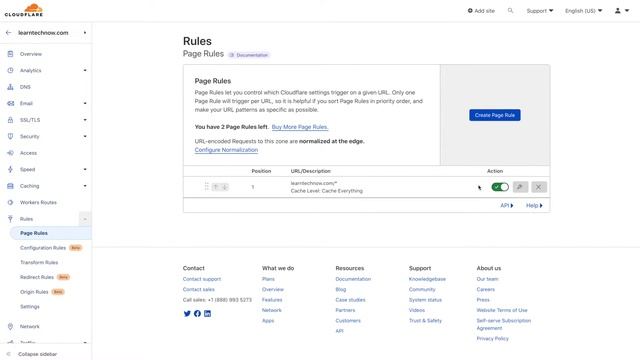Move the page rule up with arrow
The image size is (640, 360).
pos(216,187)
